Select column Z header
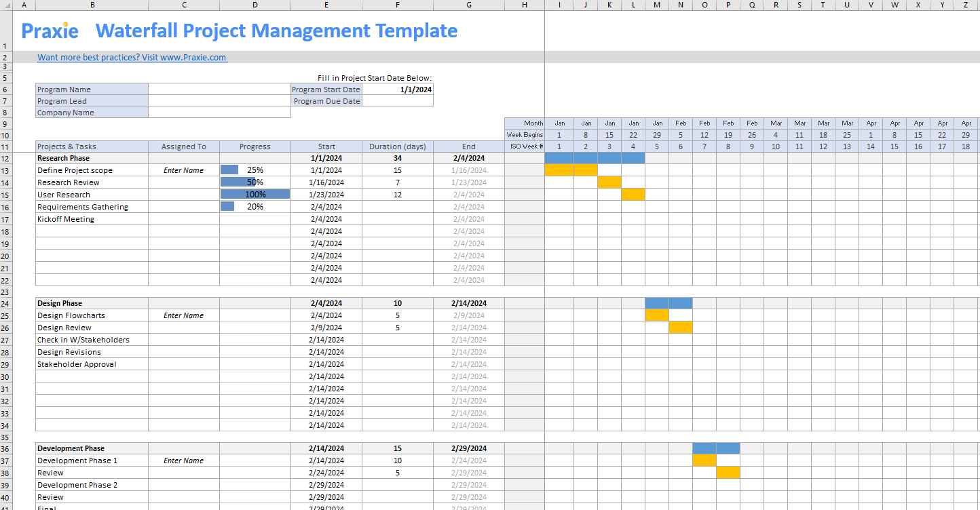 (x=966, y=5)
